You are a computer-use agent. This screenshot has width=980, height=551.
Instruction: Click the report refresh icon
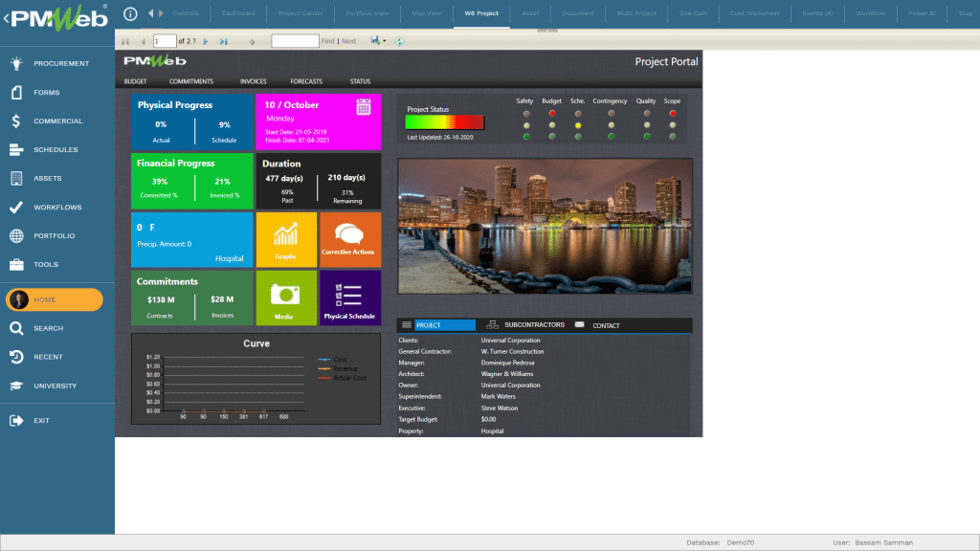click(399, 42)
